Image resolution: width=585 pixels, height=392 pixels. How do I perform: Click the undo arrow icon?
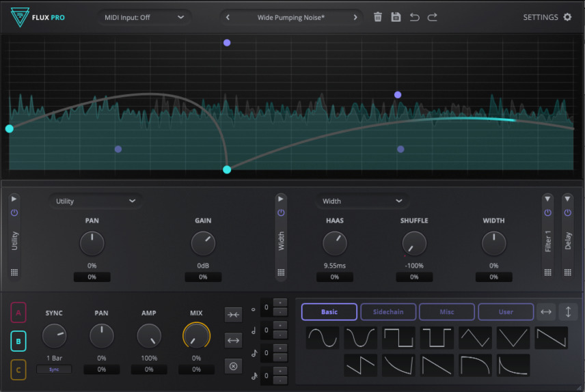coord(414,17)
